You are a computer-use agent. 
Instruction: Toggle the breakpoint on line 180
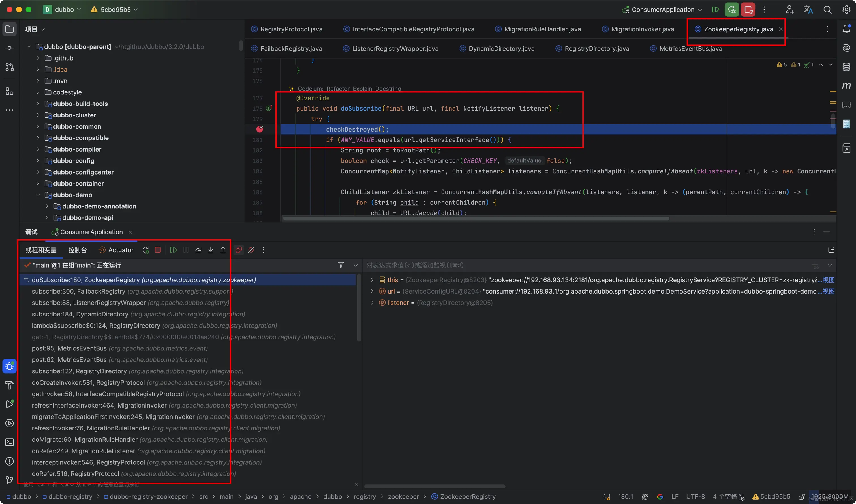tap(260, 129)
